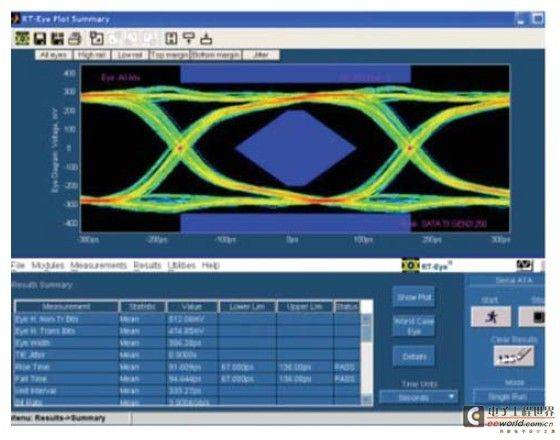Click the Status column header
Image resolution: width=560 pixels, height=440 pixels.
[347, 307]
